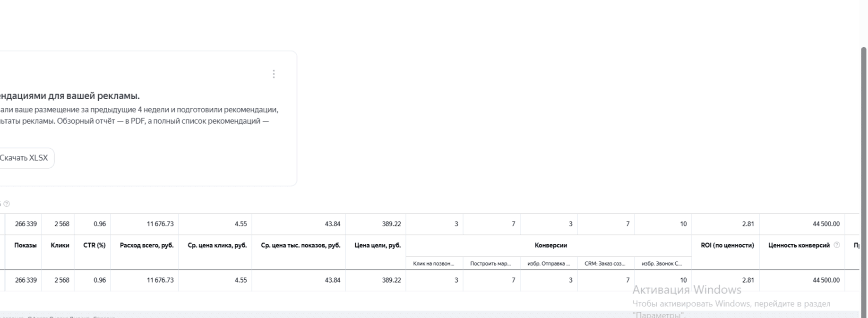Download the recommendations via Скачать XLSX

(24, 158)
